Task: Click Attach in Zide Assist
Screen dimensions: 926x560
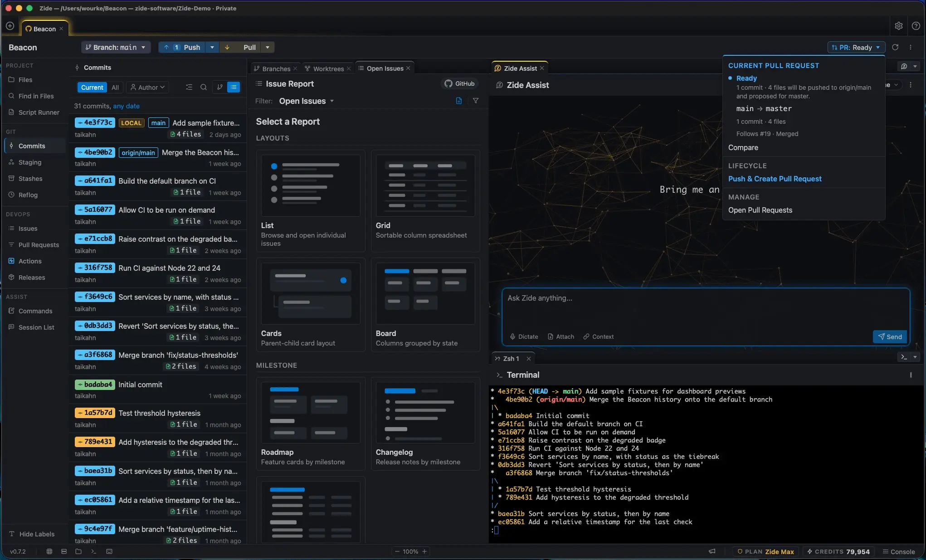Action: tap(561, 336)
